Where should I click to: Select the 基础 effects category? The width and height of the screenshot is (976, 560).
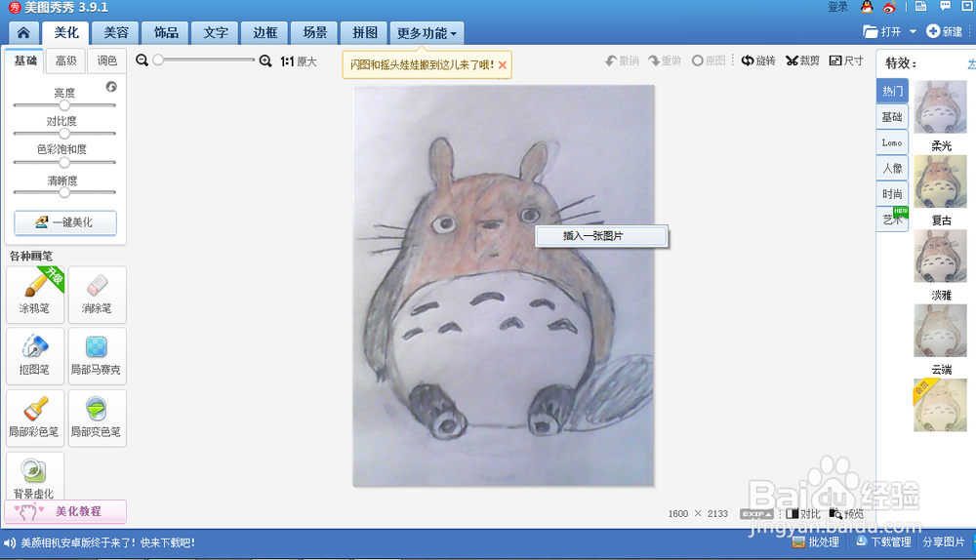(x=892, y=116)
